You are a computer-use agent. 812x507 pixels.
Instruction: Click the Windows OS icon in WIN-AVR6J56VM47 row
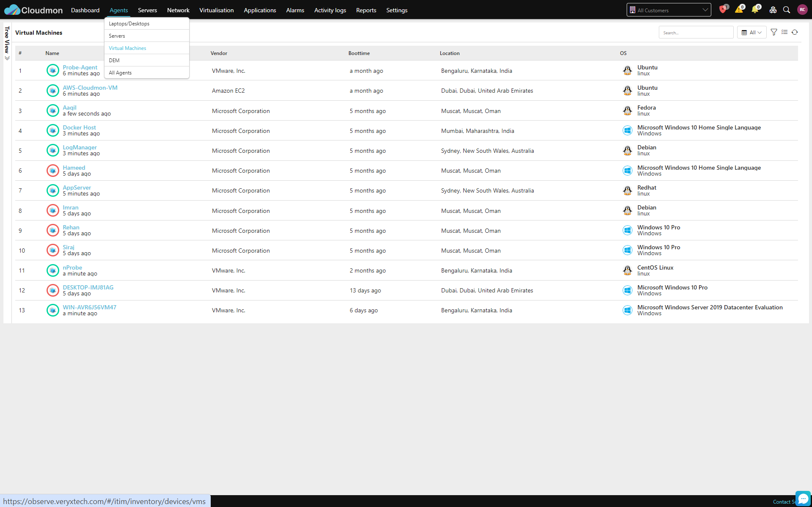tap(627, 310)
